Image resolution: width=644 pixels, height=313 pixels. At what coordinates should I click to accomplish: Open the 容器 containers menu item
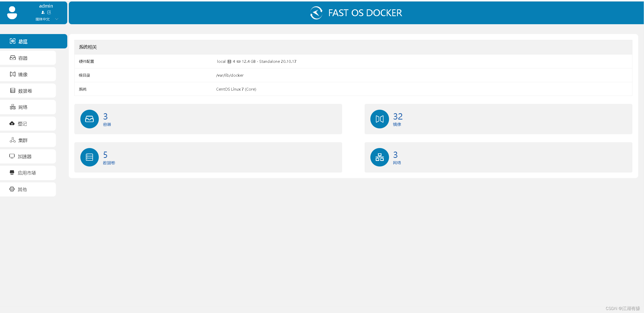click(28, 58)
